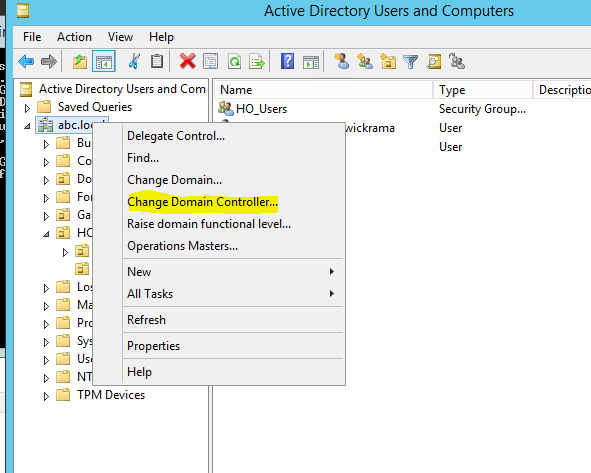Click the abc.local domain node icon

pyautogui.click(x=45, y=125)
